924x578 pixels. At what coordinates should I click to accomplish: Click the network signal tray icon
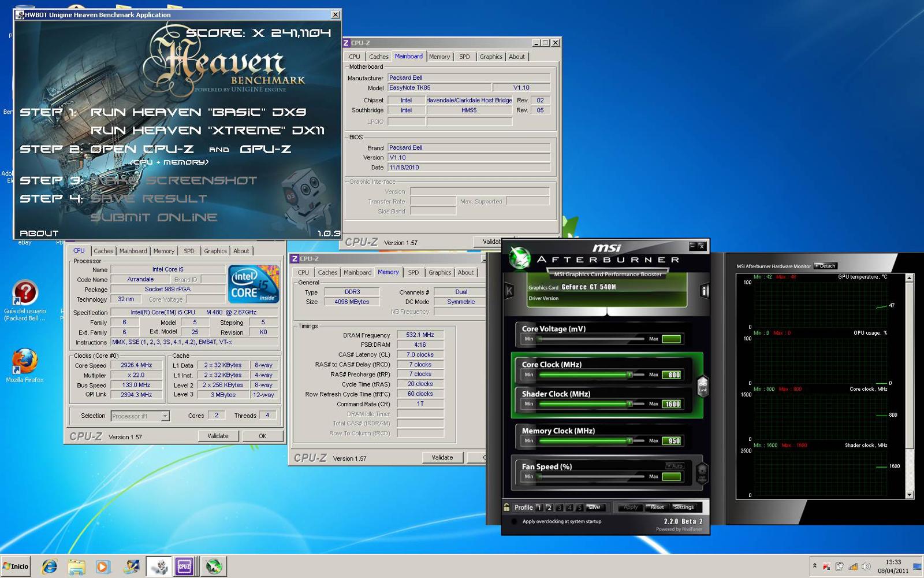(x=853, y=566)
